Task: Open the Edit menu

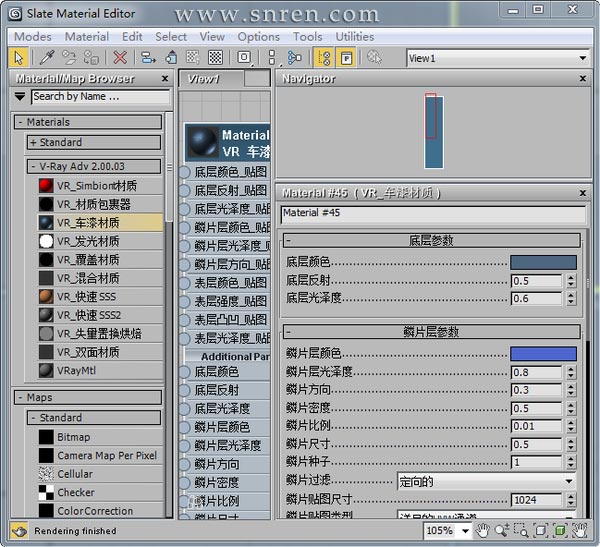Action: click(132, 37)
